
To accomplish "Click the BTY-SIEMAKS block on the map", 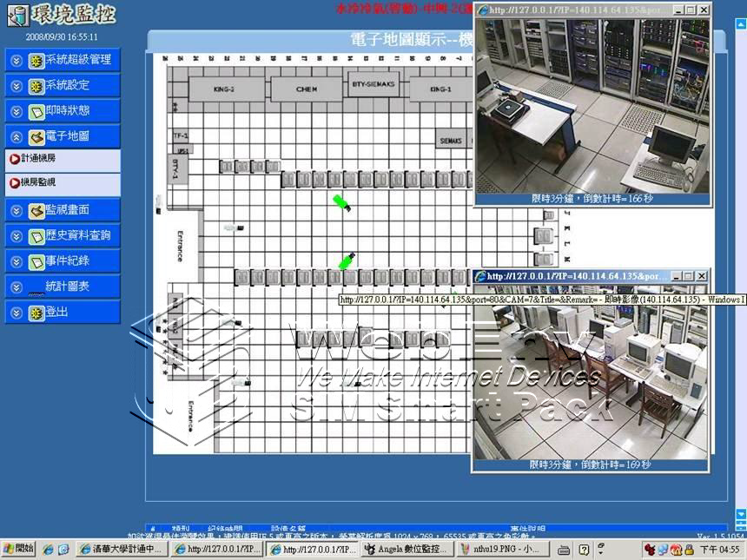I will coord(373,84).
